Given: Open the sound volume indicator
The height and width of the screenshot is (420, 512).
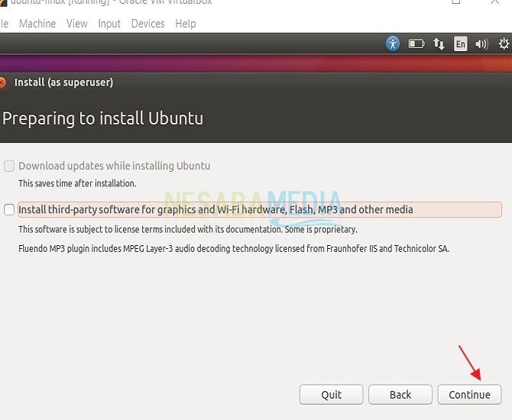Looking at the screenshot, I should tap(481, 44).
